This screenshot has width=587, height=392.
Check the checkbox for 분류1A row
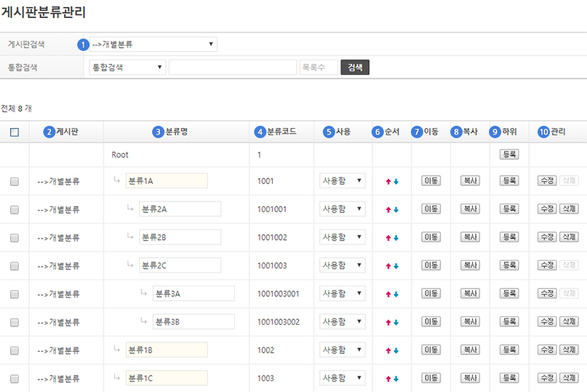click(x=15, y=181)
